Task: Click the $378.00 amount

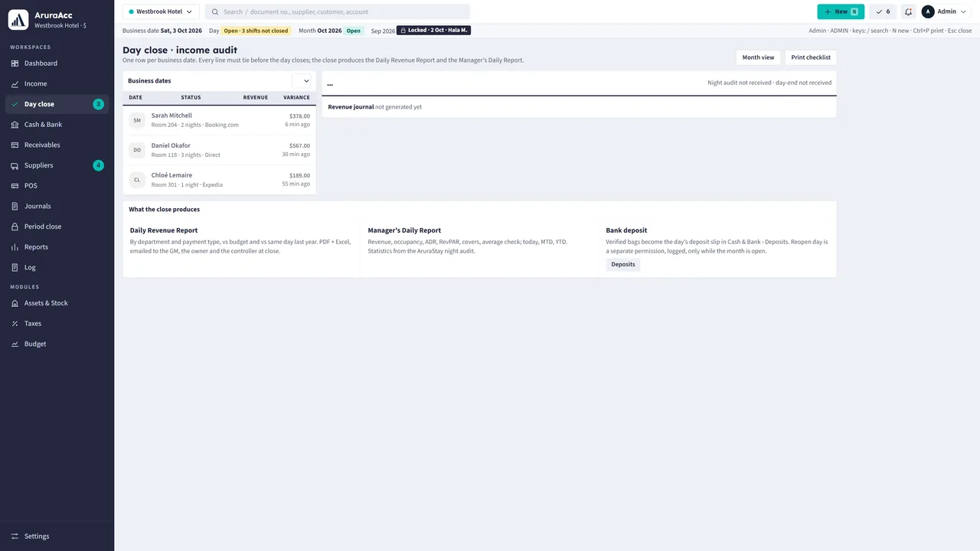Action: pyautogui.click(x=299, y=116)
